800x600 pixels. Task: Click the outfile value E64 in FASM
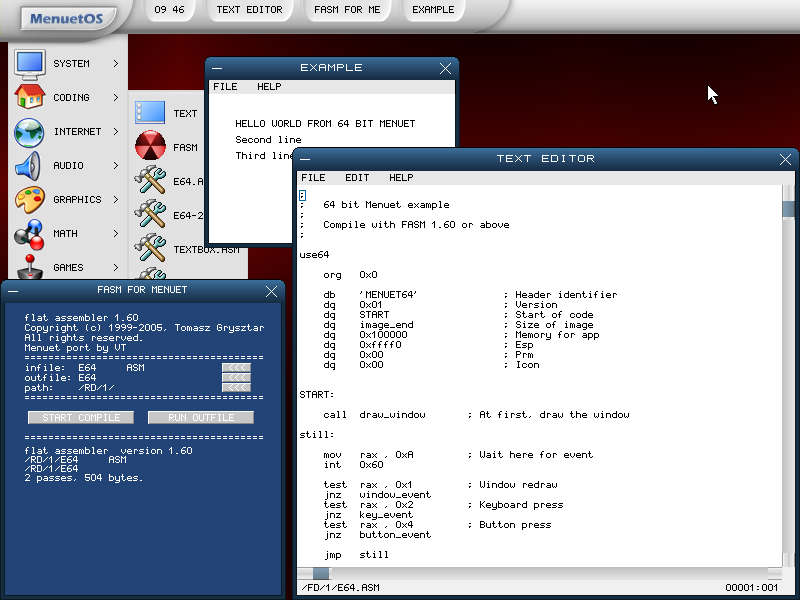pyautogui.click(x=87, y=378)
